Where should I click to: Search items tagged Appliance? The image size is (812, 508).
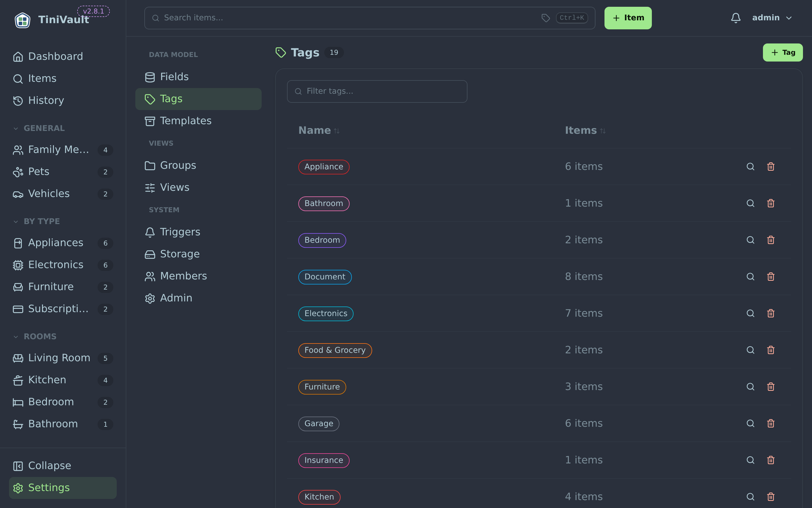click(x=750, y=167)
